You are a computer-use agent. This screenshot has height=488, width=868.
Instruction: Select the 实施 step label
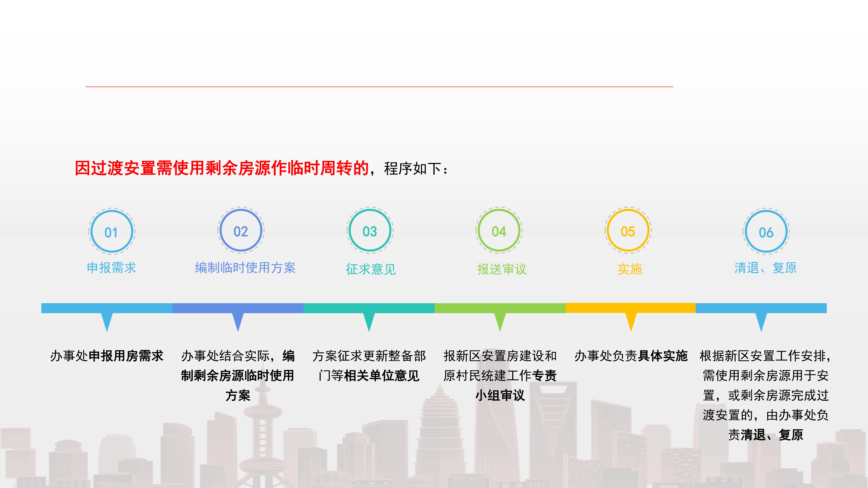click(x=630, y=269)
